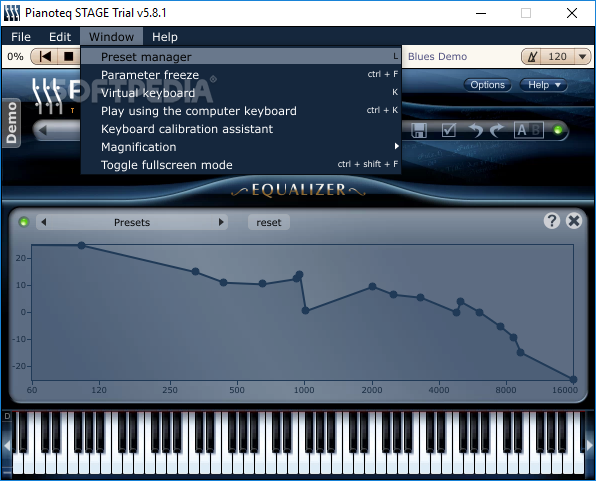The width and height of the screenshot is (596, 481).
Task: Select Toggle fullscreen mode entry
Action: point(241,165)
